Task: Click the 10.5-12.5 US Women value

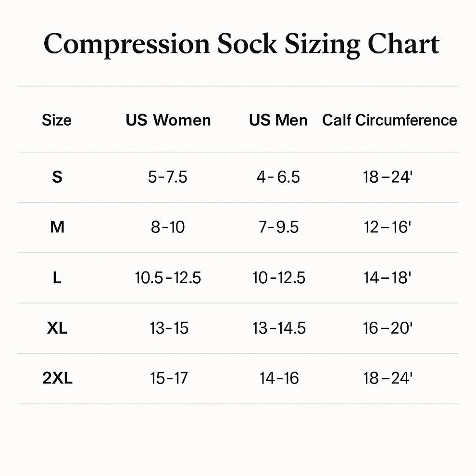Action: point(168,278)
